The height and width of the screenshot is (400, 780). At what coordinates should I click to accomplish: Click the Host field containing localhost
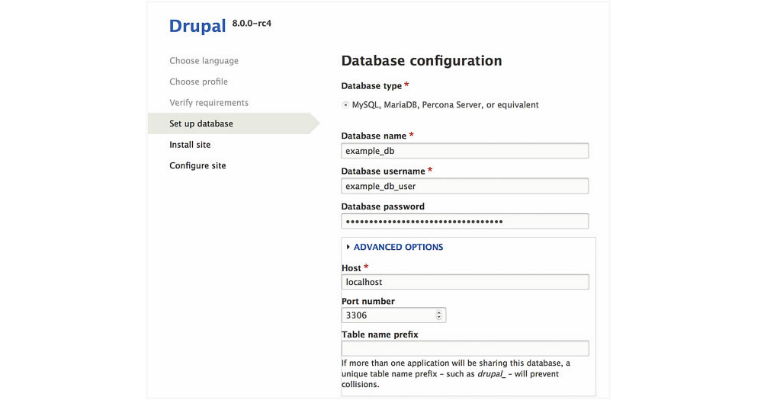point(464,283)
